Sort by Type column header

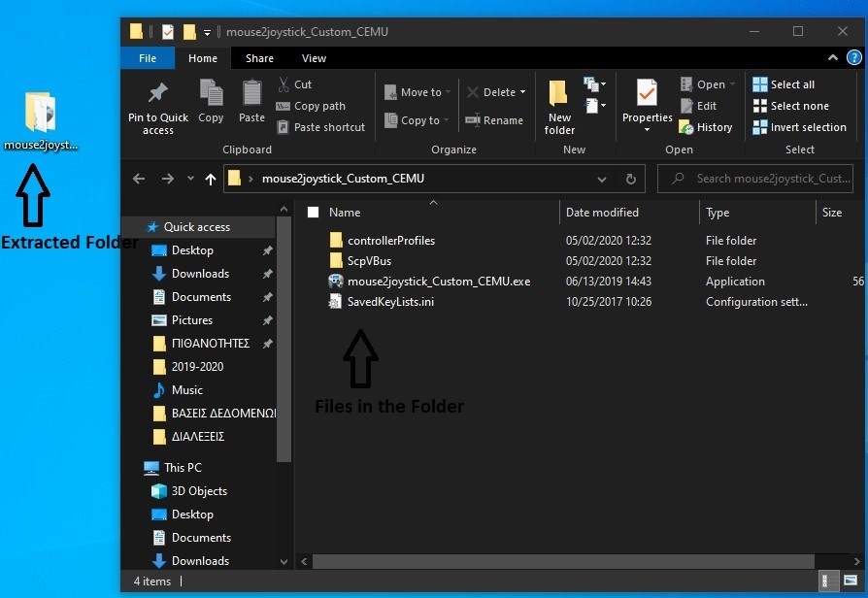tap(718, 212)
